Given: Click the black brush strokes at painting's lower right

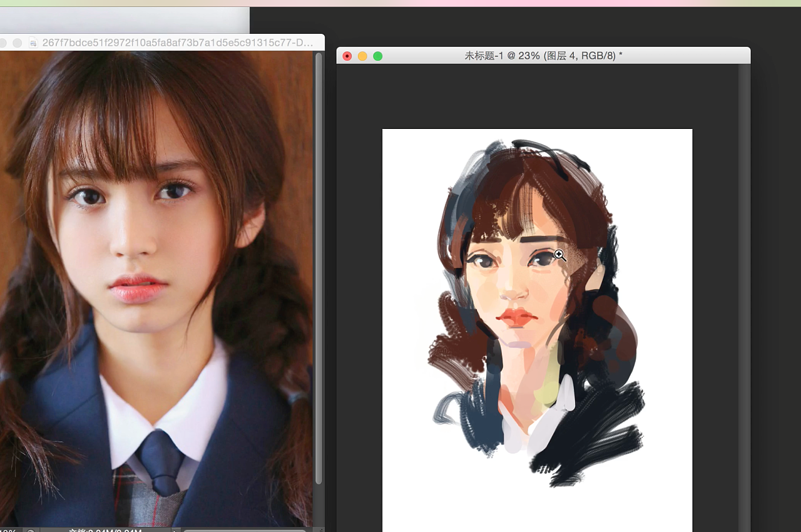Looking at the screenshot, I should pos(594,438).
